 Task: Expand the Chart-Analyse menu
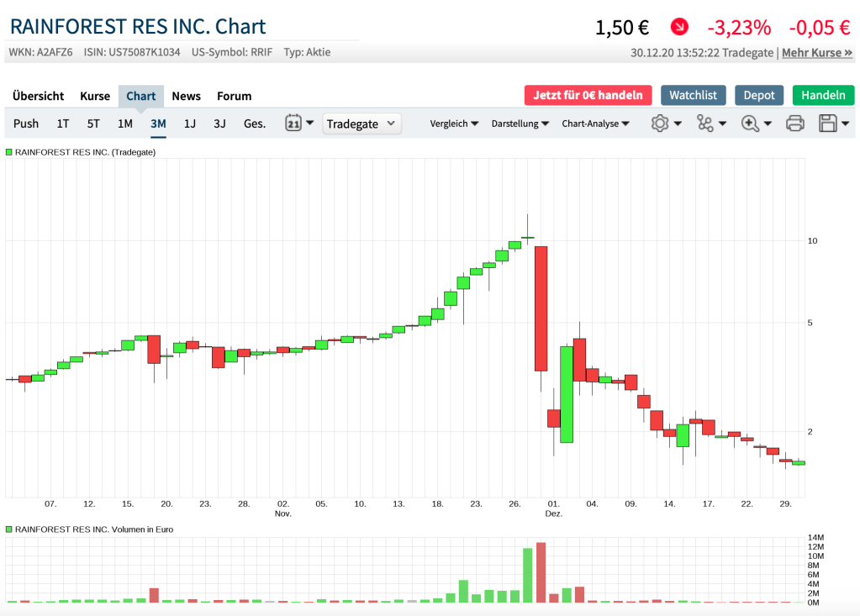tap(595, 124)
